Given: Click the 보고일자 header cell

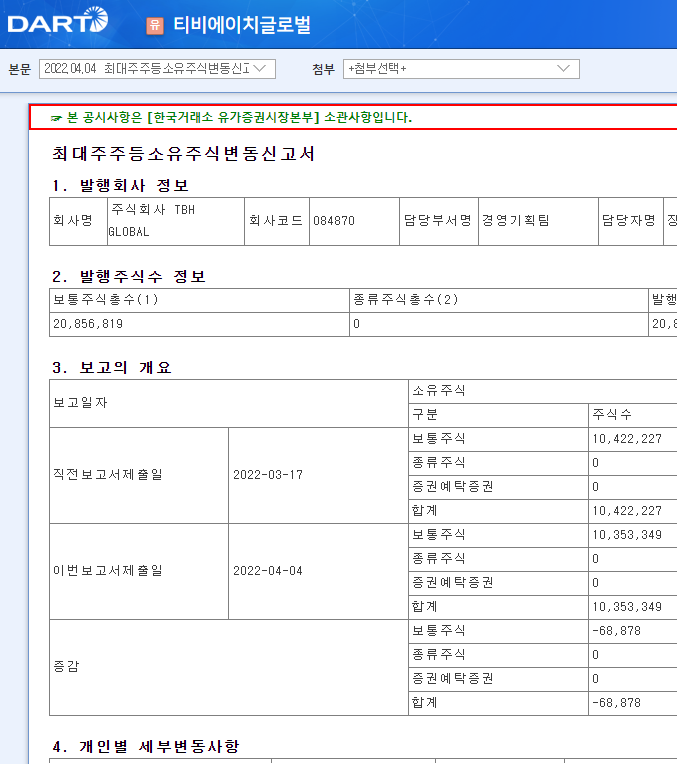Looking at the screenshot, I should (x=229, y=403).
